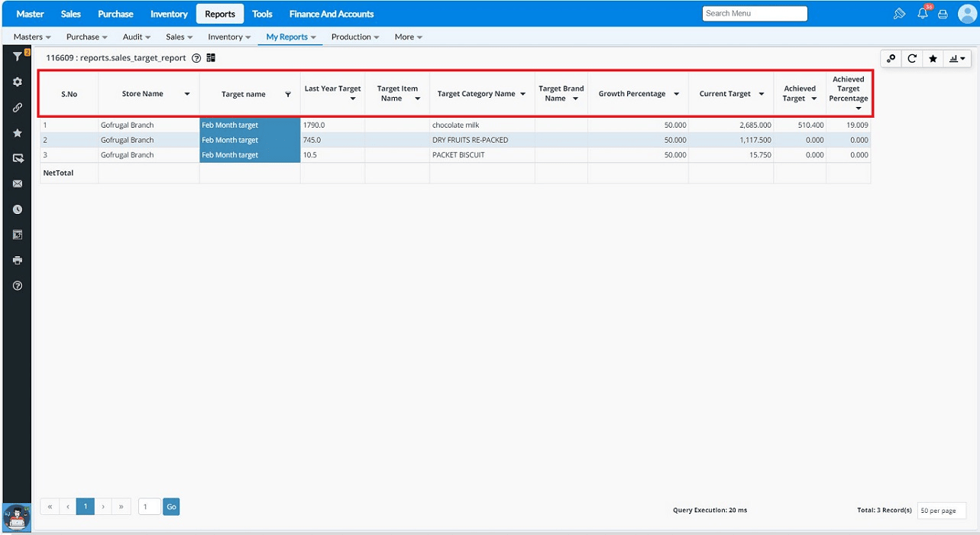Click the printer icon in left sidebar
This screenshot has width=980, height=535.
(18, 261)
